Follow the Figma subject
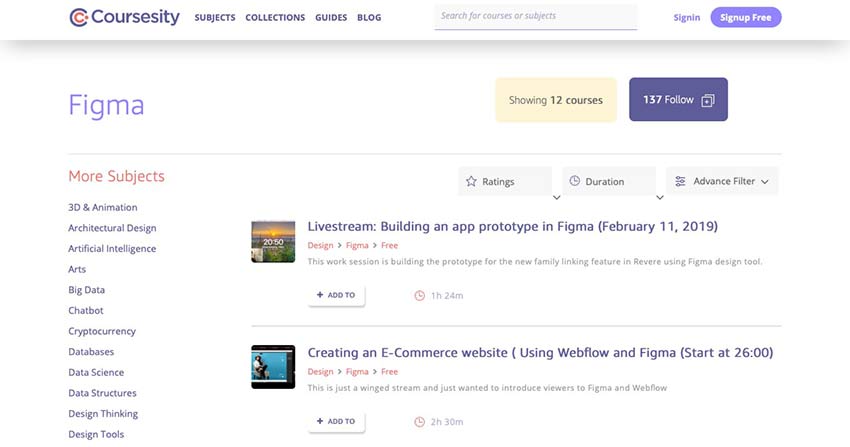Viewport: 850px width, 447px height. pyautogui.click(x=678, y=99)
